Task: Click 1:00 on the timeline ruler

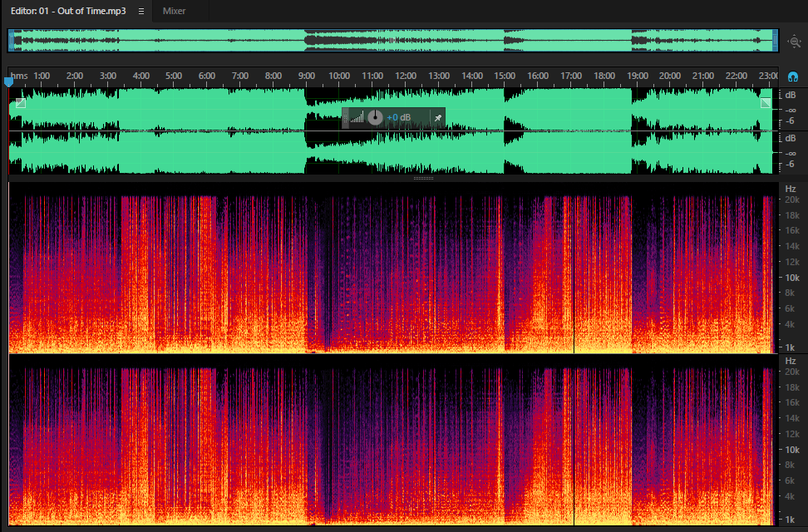Action: coord(42,76)
